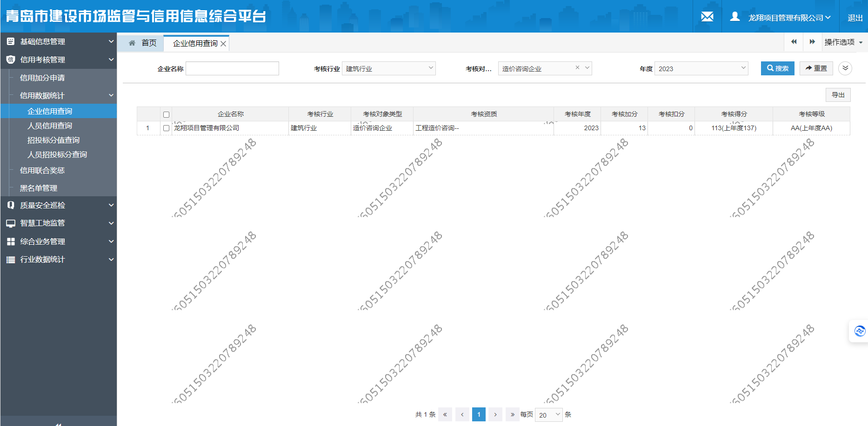This screenshot has width=868, height=426.
Task: Open 人员信用查询 in the sidebar menu
Action: coord(51,125)
